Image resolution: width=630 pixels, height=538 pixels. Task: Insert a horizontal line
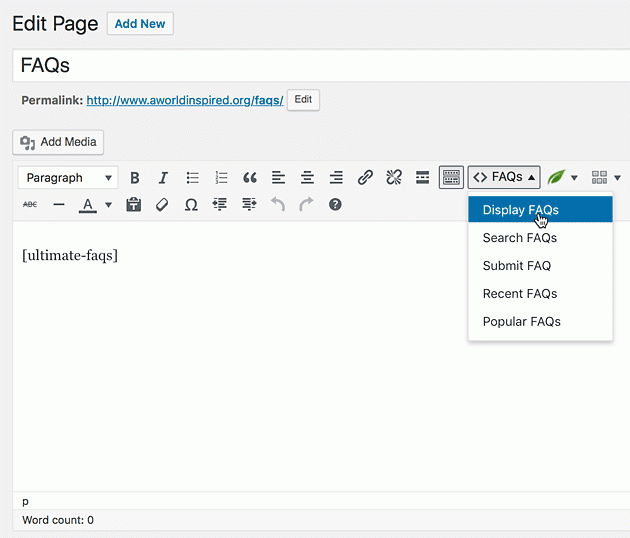59,205
